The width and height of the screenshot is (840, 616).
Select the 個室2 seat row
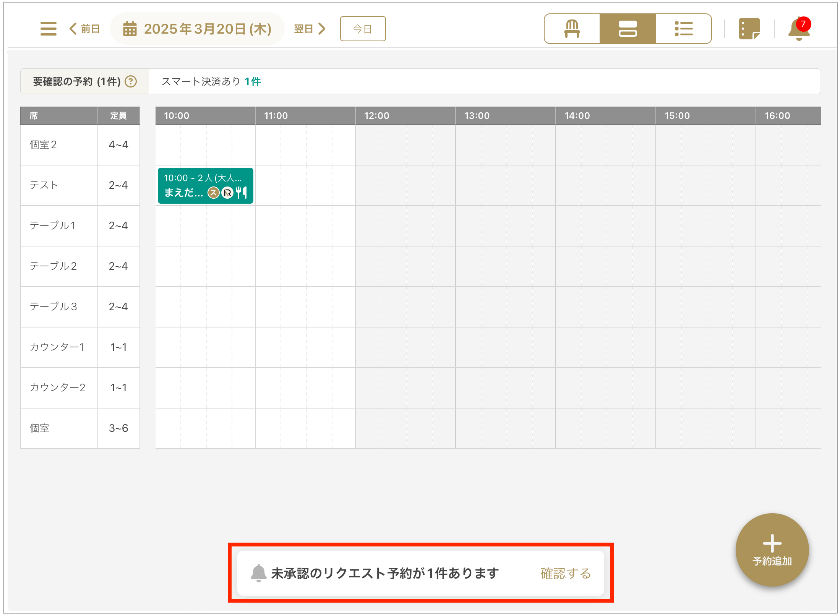[43, 145]
